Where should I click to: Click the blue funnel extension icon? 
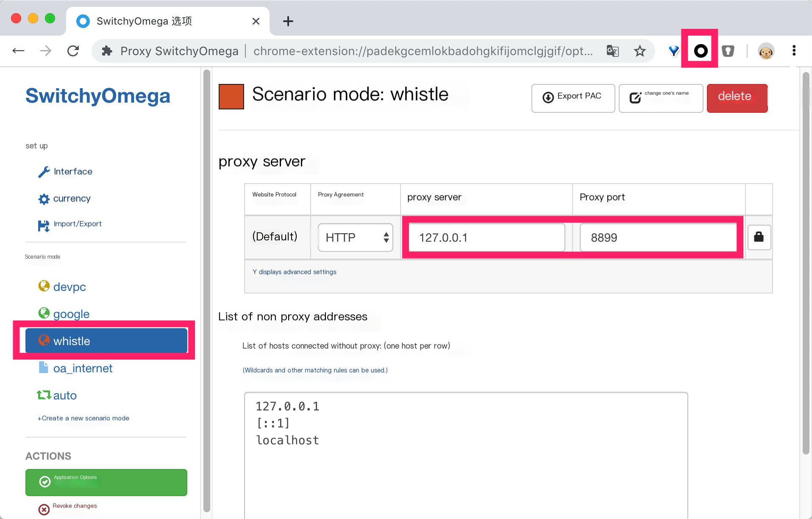click(673, 51)
